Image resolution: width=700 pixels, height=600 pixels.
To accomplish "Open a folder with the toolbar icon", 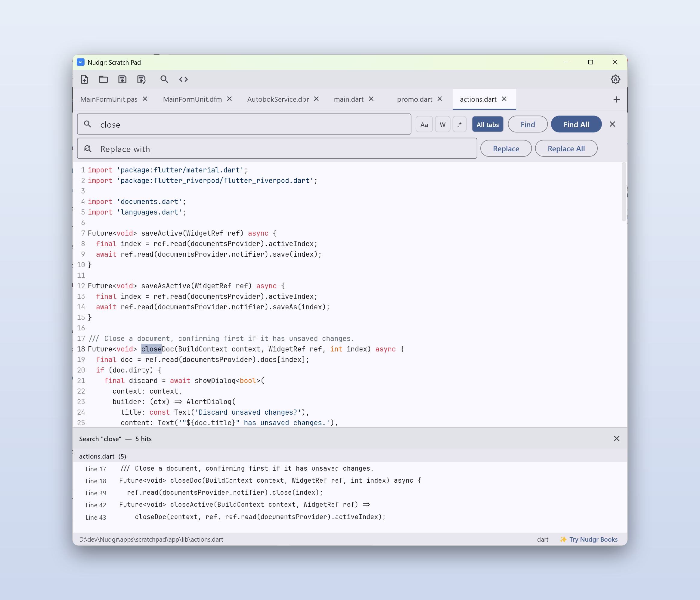I will click(104, 79).
